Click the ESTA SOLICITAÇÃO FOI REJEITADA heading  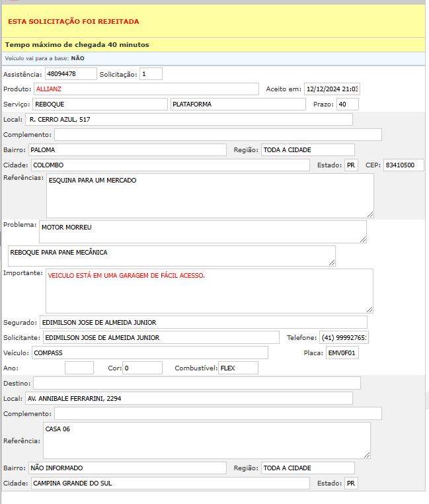[x=73, y=22]
